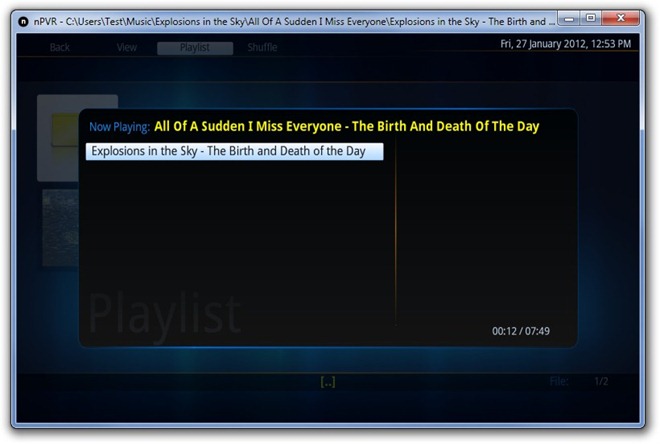The height and width of the screenshot is (444, 660).
Task: Click the nPVR application icon in title bar
Action: 24,21
